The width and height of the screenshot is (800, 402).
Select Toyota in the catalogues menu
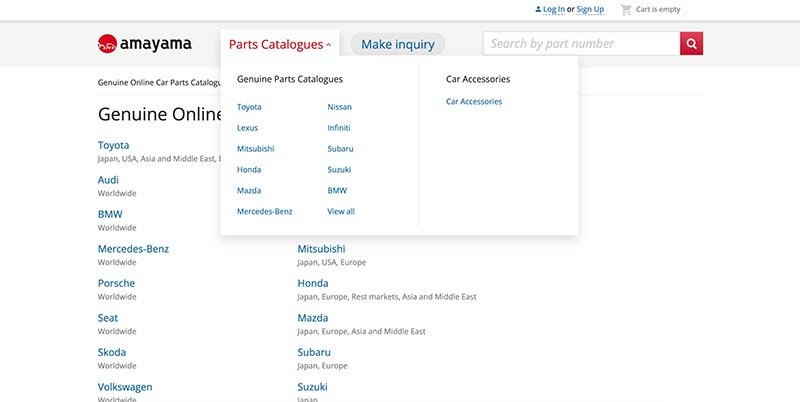[x=249, y=107]
